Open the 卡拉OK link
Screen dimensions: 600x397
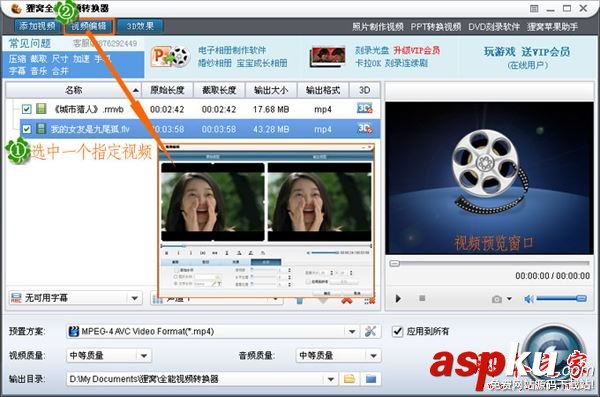tap(368, 63)
